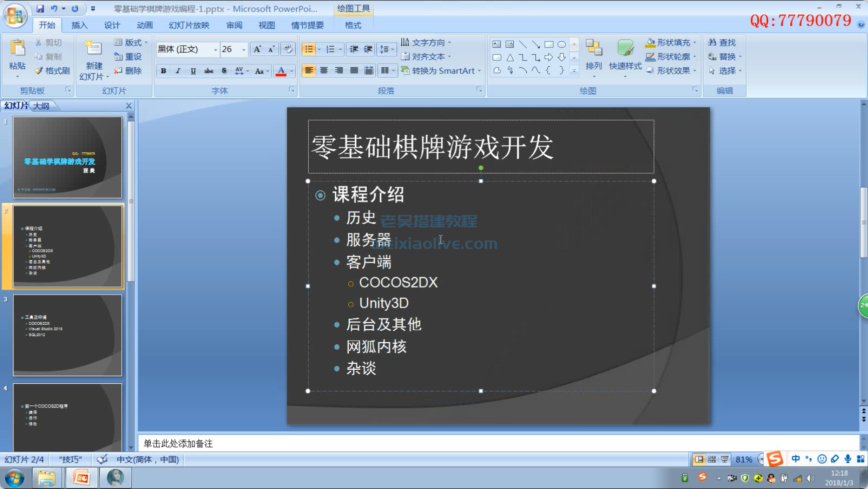Click Find (查找) binoculars
Screen dimensions: 868x489
[722, 43]
